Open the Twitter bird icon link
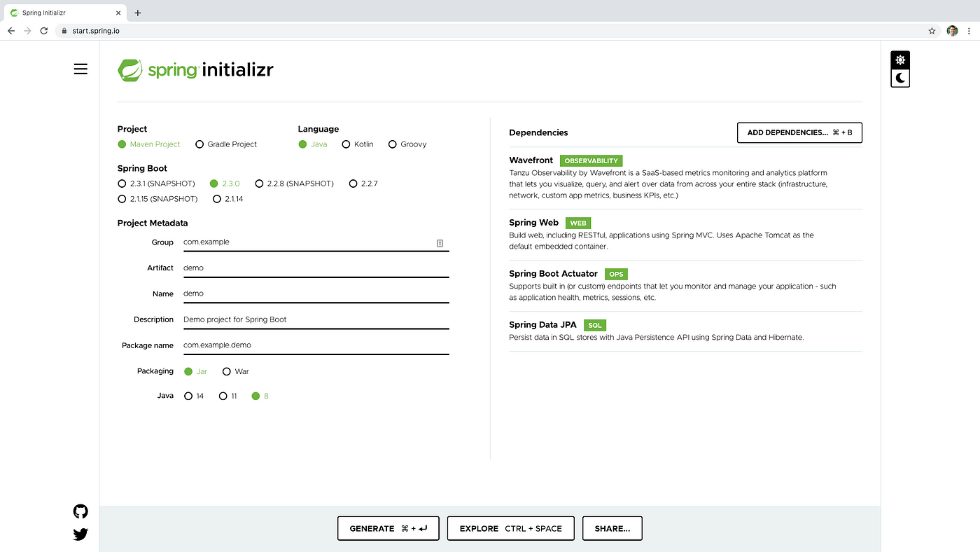 coord(80,534)
